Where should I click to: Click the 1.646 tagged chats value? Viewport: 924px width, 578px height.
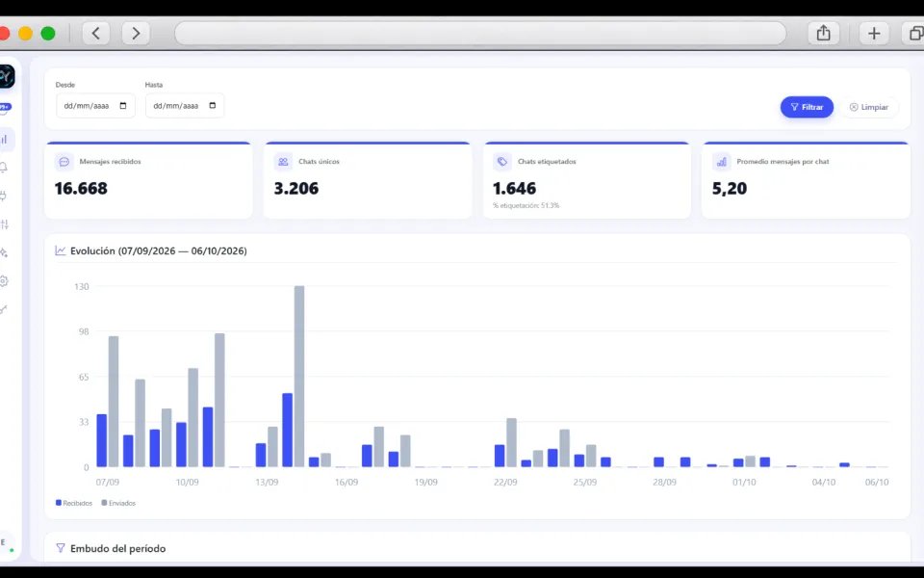click(514, 188)
